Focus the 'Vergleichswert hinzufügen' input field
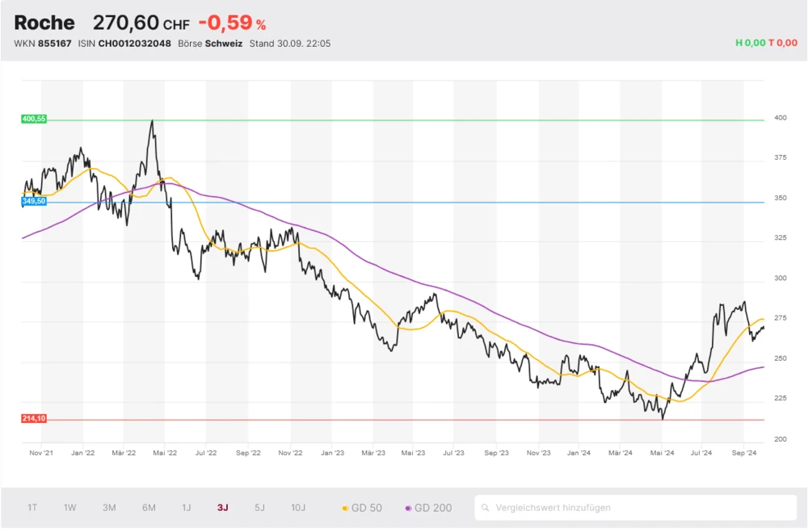Image resolution: width=808 pixels, height=532 pixels. [x=638, y=508]
